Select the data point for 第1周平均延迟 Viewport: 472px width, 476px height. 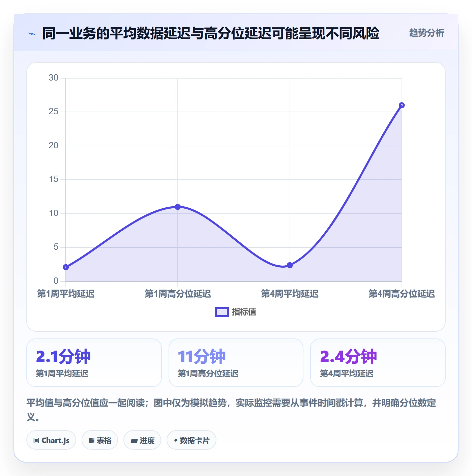66,267
